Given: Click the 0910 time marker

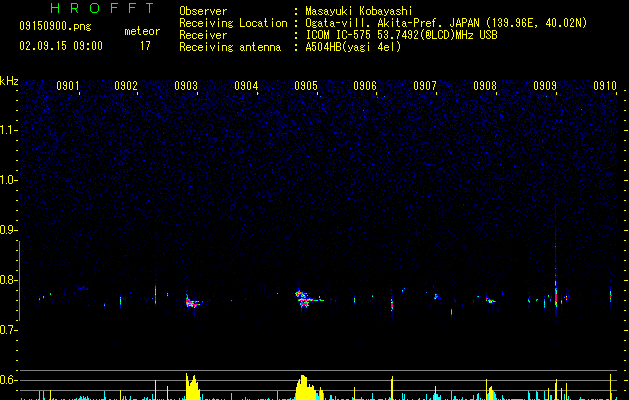Looking at the screenshot, I should point(605,86).
